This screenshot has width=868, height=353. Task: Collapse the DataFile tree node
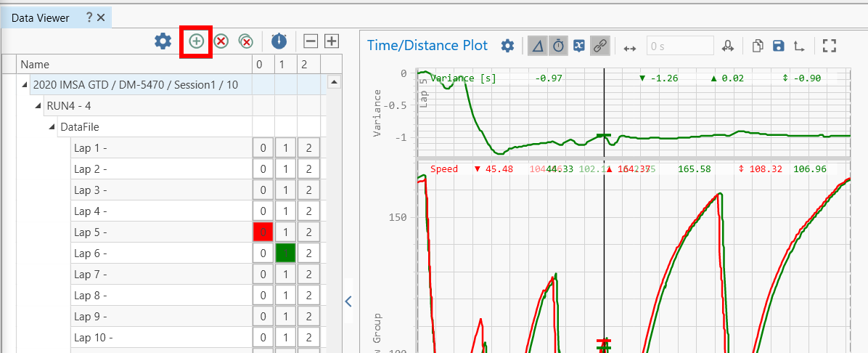coord(52,127)
